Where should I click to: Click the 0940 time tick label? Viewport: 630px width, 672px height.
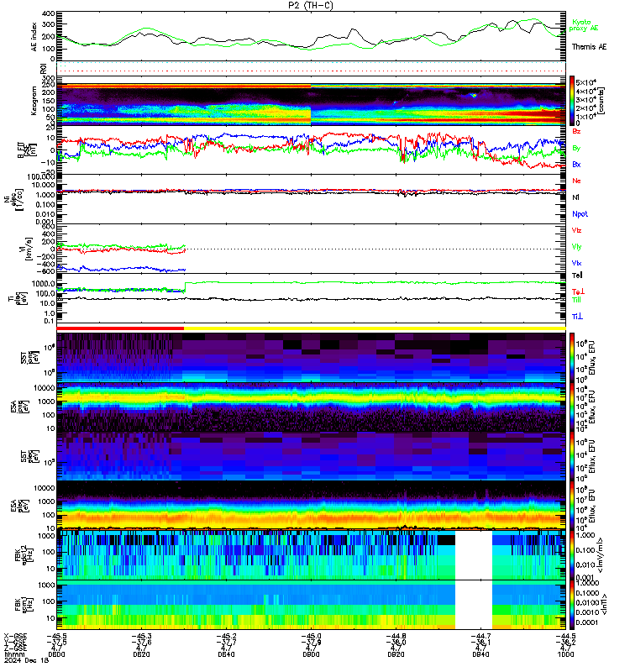480,654
